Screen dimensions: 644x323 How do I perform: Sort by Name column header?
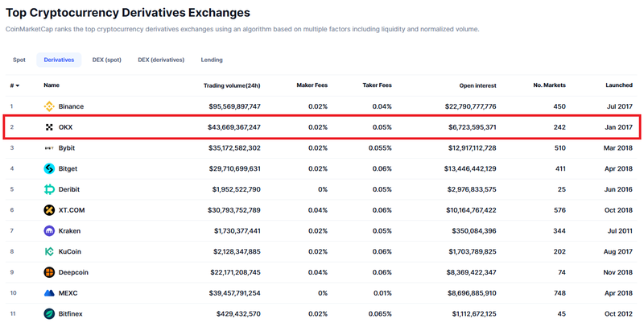52,85
